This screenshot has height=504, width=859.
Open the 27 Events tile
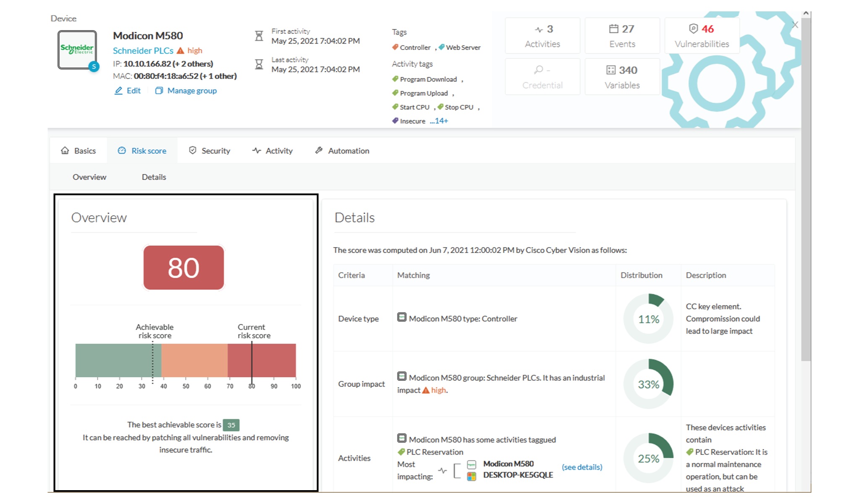[622, 36]
